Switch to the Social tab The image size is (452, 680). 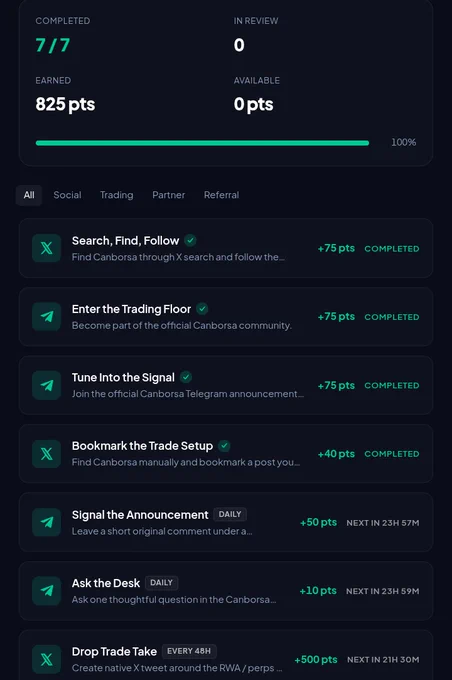[x=67, y=195]
